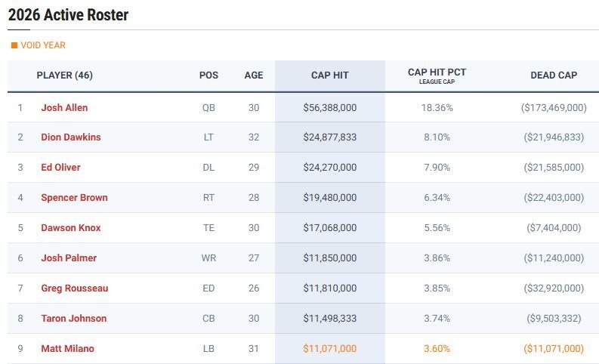Click the 2026 Active Roster heading
This screenshot has height=364, width=599.
tap(68, 15)
